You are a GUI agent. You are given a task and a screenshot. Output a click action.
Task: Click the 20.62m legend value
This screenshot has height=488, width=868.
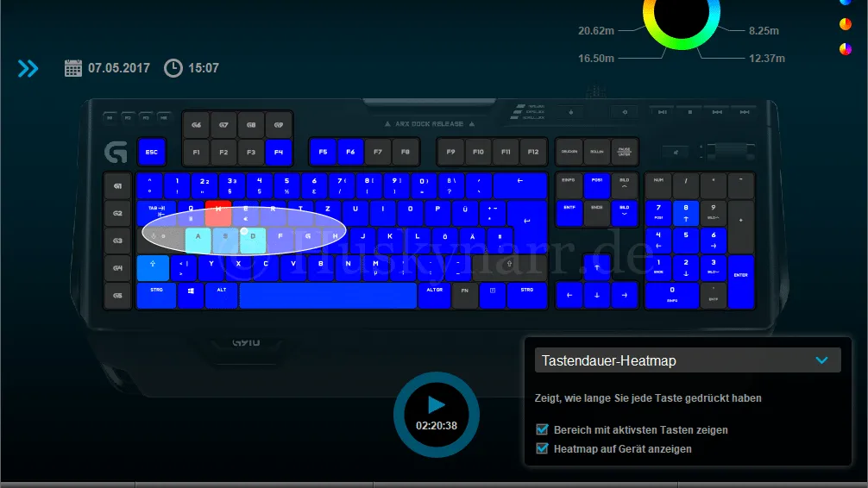[x=596, y=31]
